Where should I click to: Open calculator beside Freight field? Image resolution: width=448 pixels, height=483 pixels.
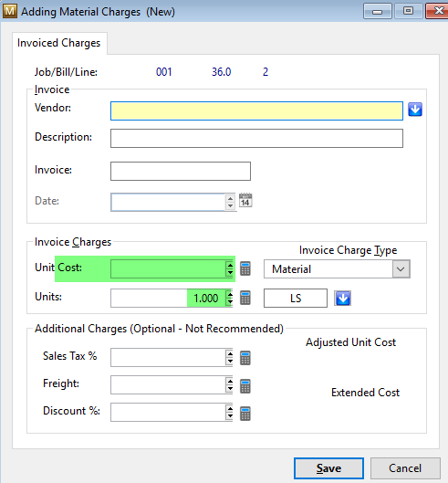pos(245,386)
